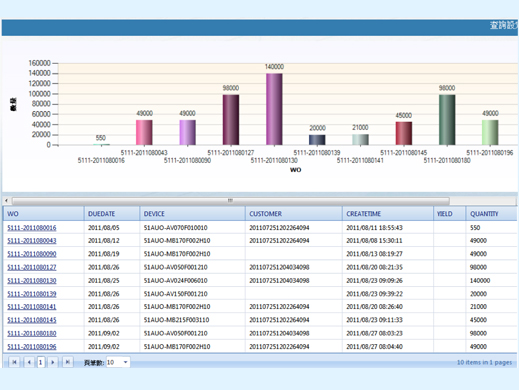Click the '10 items in 1 pages' status text

[484, 362]
